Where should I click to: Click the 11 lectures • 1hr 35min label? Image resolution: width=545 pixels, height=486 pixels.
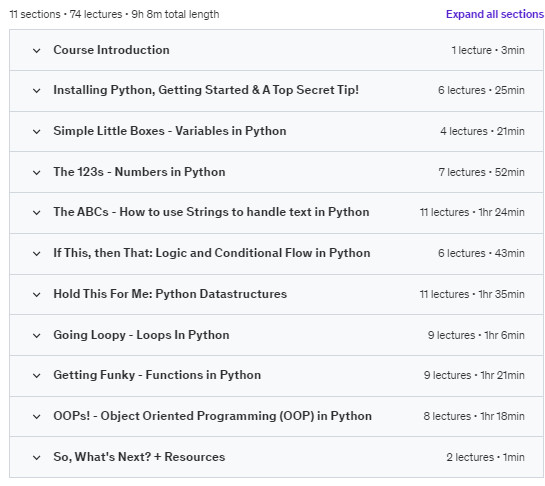pos(472,294)
